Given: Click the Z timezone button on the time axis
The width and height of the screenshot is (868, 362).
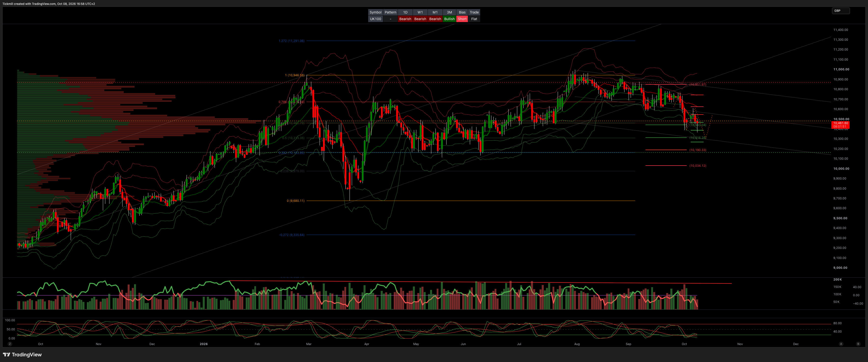Looking at the screenshot, I should coord(10,344).
